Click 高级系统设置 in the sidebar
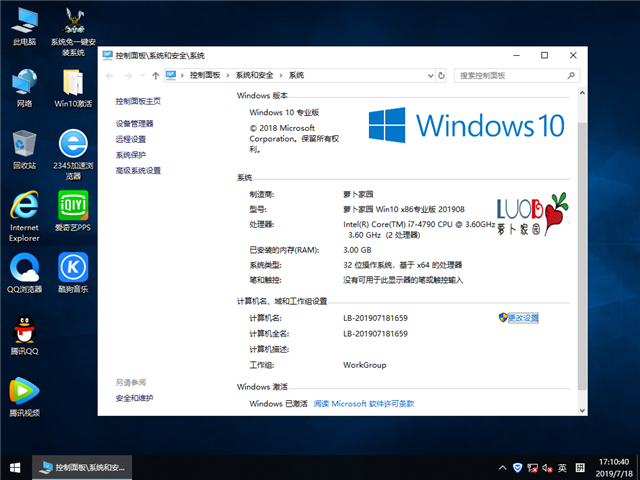 point(138,171)
